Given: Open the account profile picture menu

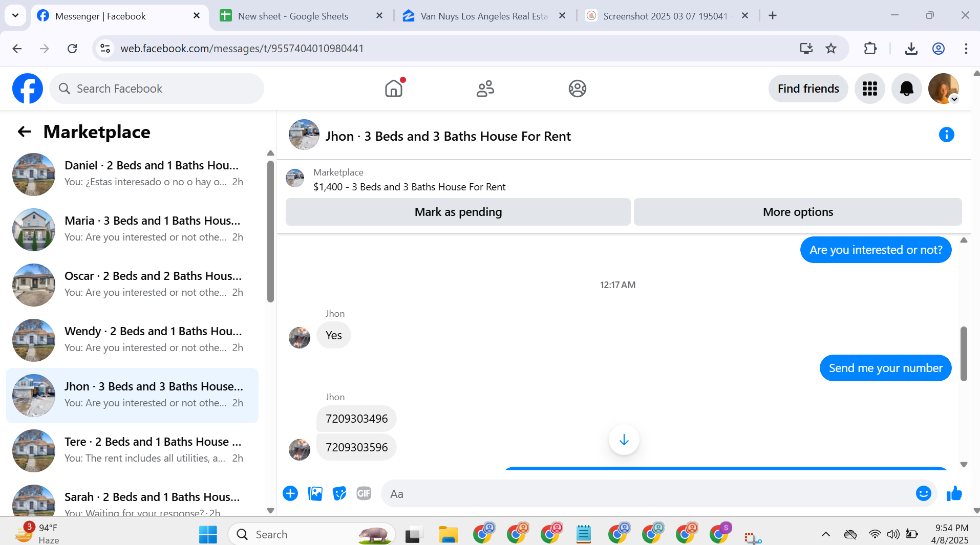Looking at the screenshot, I should coord(944,89).
